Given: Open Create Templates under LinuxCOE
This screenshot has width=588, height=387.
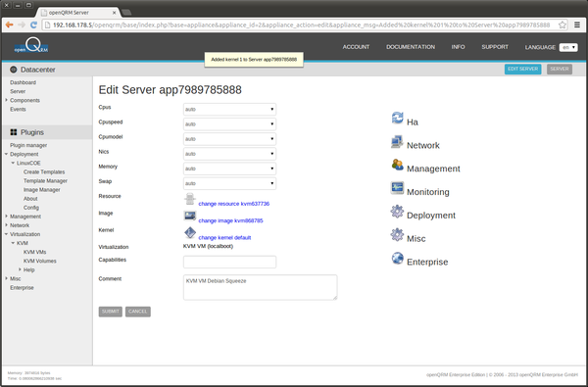Looking at the screenshot, I should 44,171.
